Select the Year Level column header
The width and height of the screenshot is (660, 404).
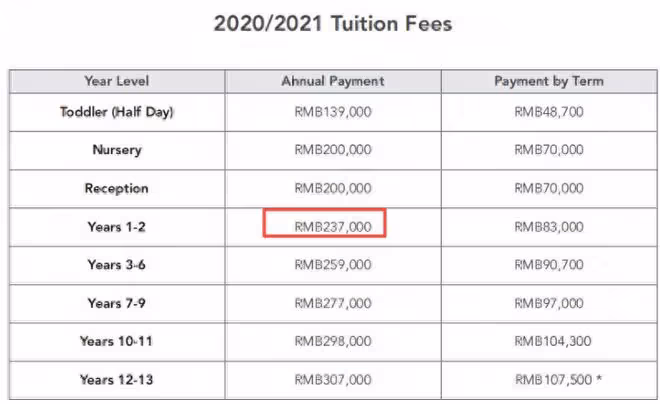tap(117, 81)
